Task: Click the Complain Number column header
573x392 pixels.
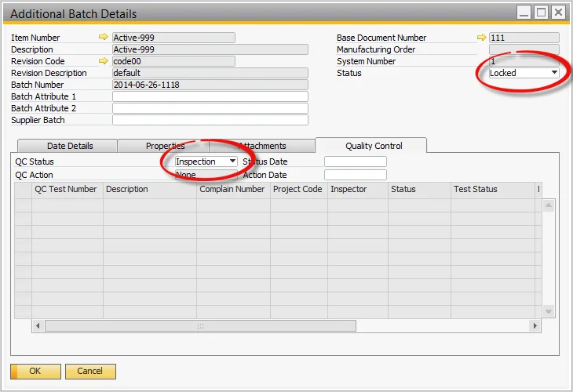Action: click(x=233, y=189)
